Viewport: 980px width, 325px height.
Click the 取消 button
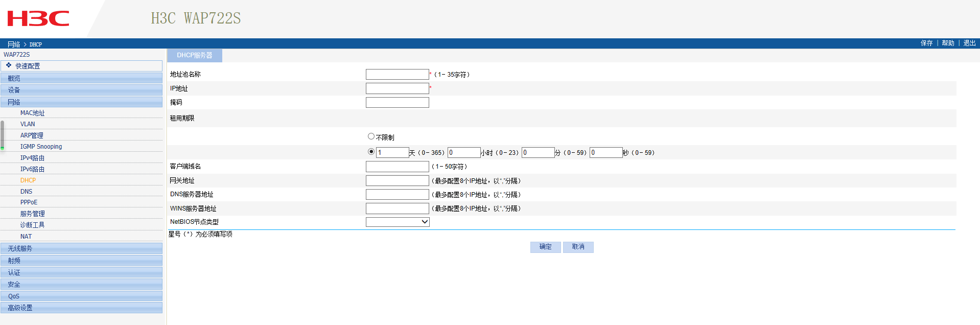(578, 247)
